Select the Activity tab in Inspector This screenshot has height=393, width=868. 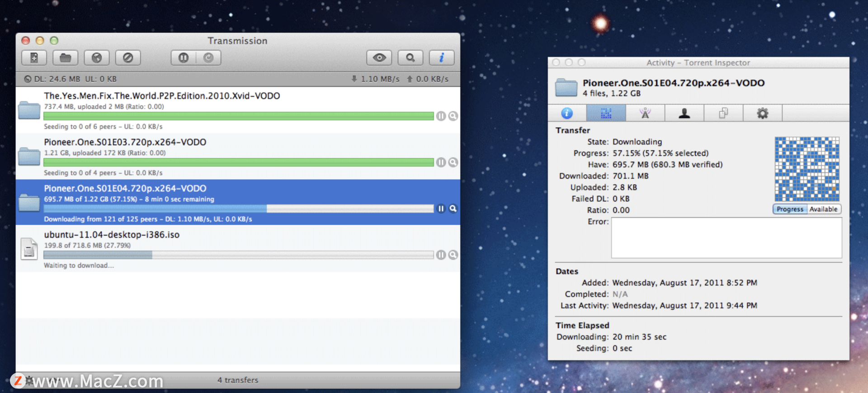click(x=606, y=113)
